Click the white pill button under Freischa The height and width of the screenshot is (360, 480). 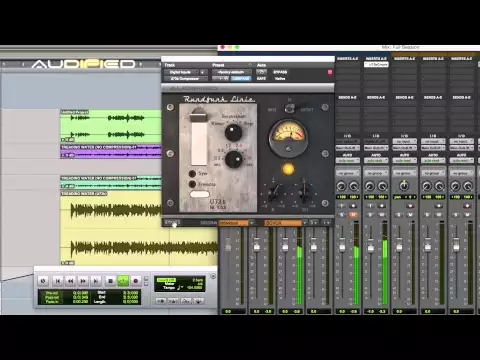[199, 194]
